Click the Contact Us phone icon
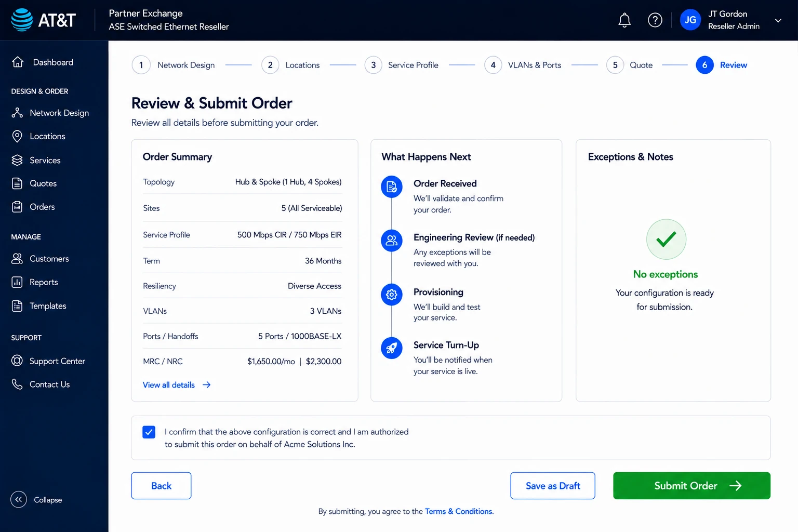This screenshot has height=532, width=798. [17, 384]
